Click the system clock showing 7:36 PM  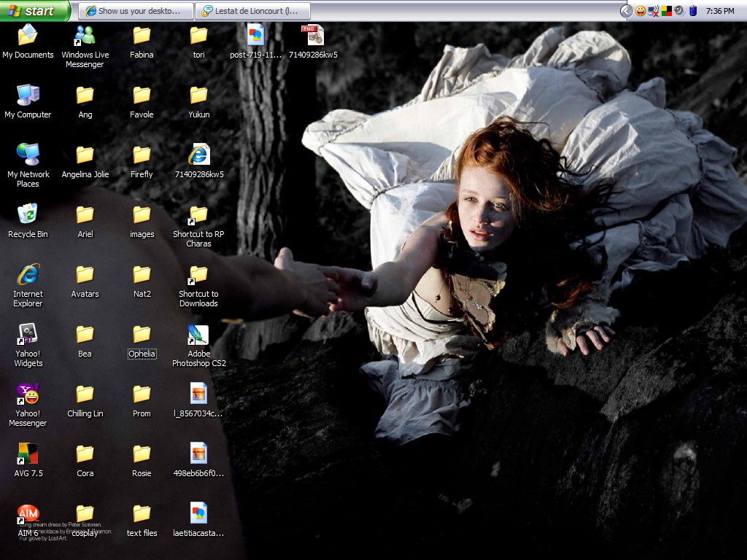tap(720, 11)
